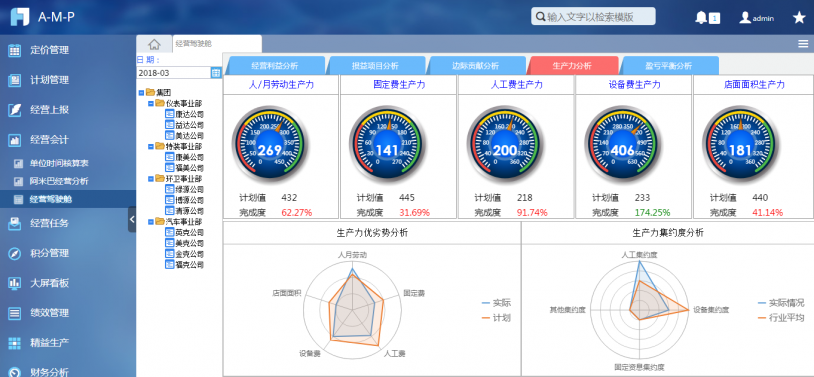This screenshot has height=377, width=814.
Task: Click the 生产力优劣势分析 radar chart
Action: click(x=352, y=311)
